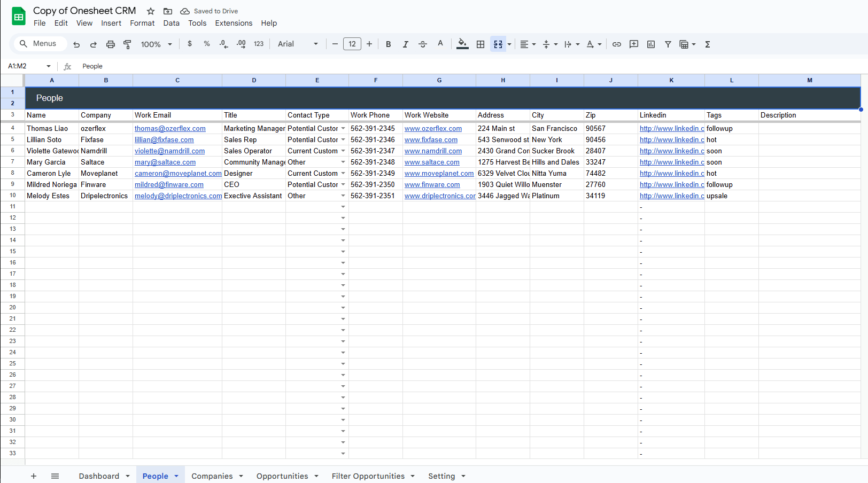The width and height of the screenshot is (868, 483).
Task: Apply strikethrough formatting
Action: pos(422,44)
